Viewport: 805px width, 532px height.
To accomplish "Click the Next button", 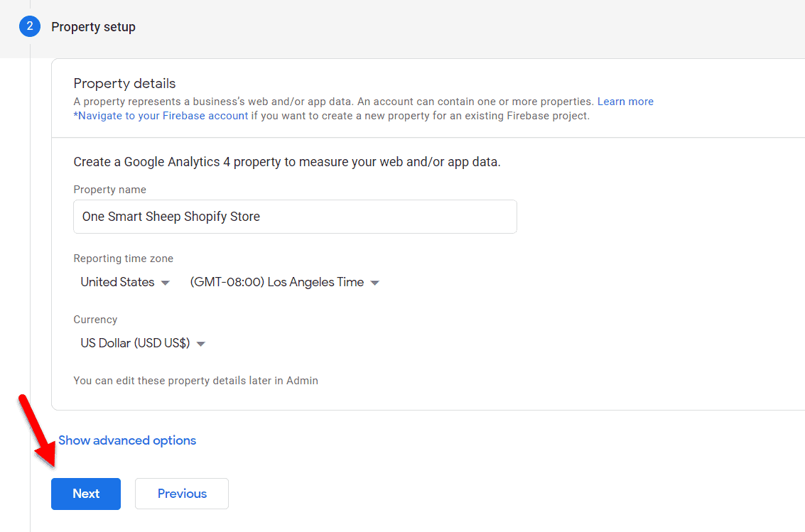I will 86,494.
